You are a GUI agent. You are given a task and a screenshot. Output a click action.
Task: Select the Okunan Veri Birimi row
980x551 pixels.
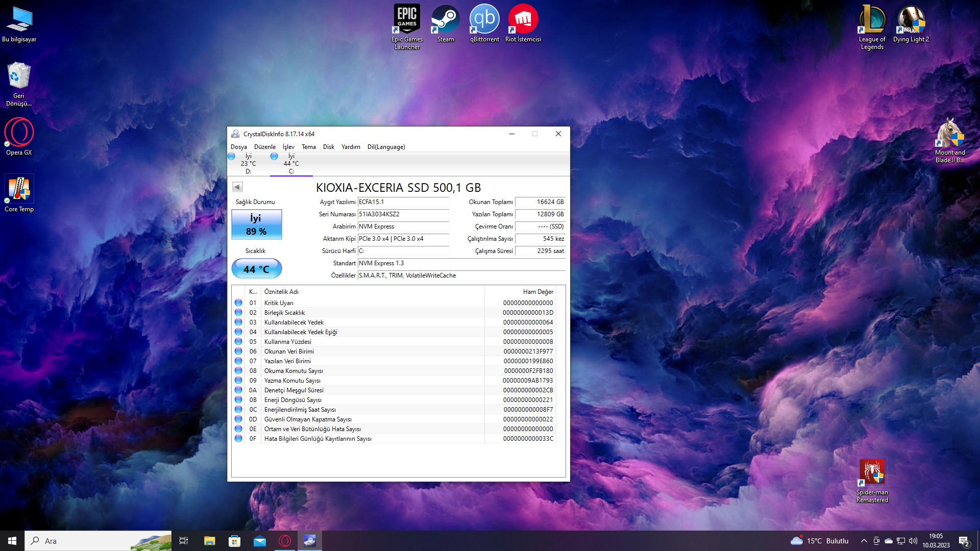394,352
